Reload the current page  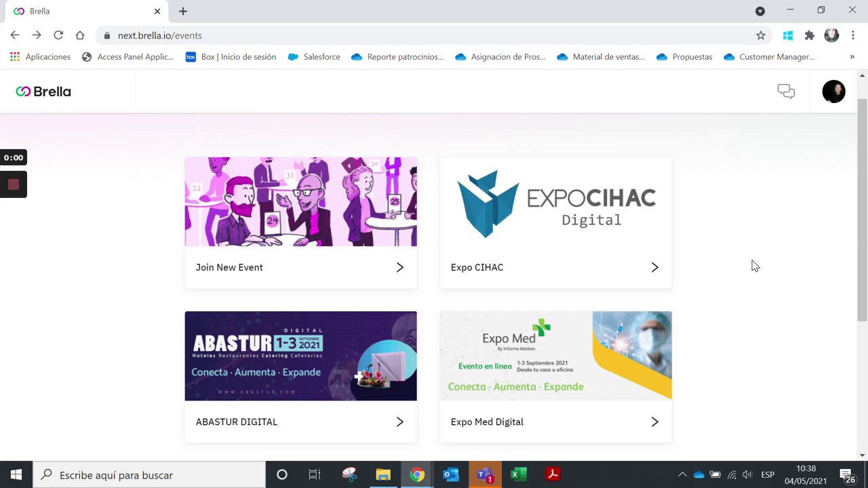tap(58, 35)
